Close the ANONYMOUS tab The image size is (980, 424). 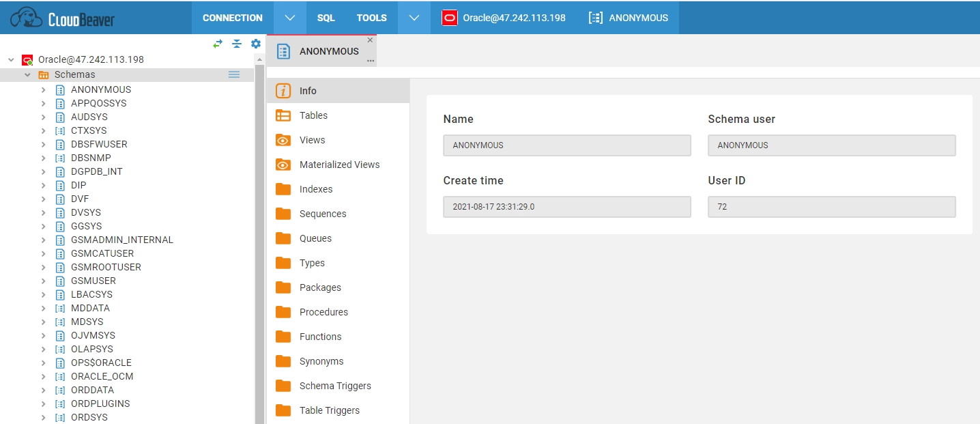coord(371,40)
